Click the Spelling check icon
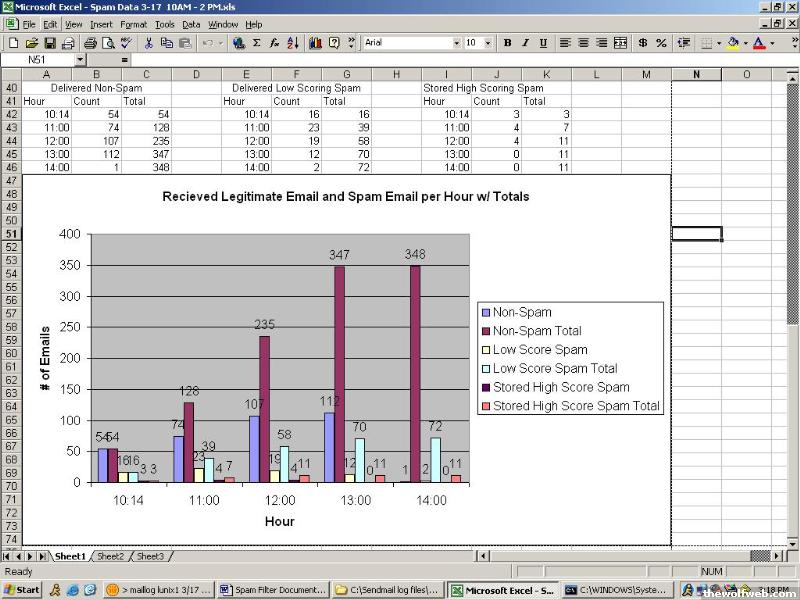 tap(126, 43)
